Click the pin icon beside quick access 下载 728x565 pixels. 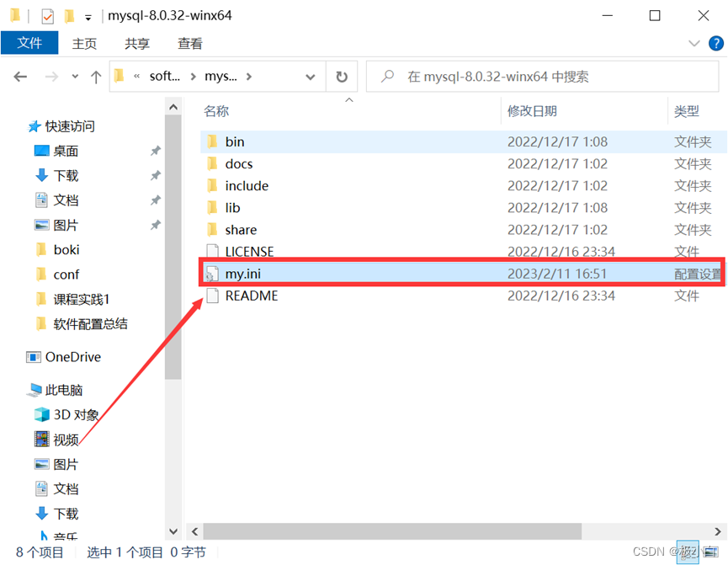coord(156,176)
